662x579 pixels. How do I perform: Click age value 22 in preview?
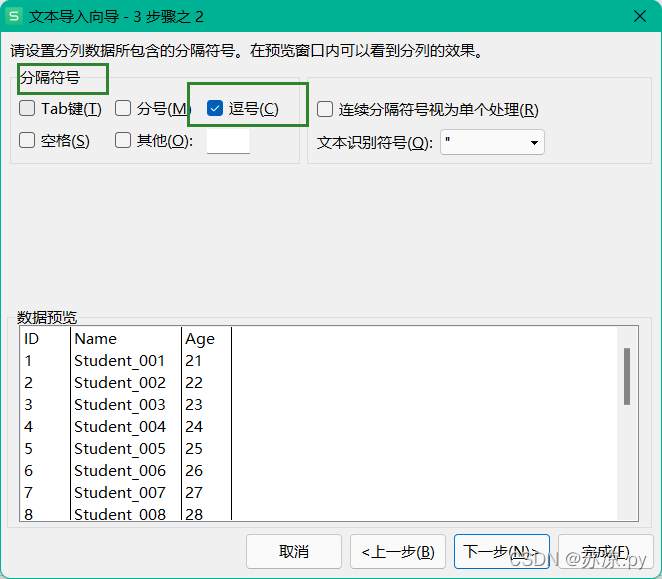tap(194, 383)
